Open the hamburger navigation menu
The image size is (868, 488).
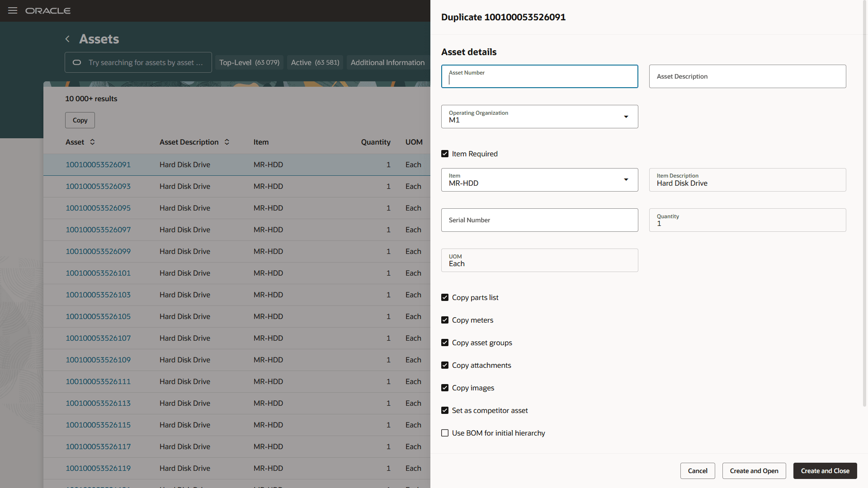point(13,10)
